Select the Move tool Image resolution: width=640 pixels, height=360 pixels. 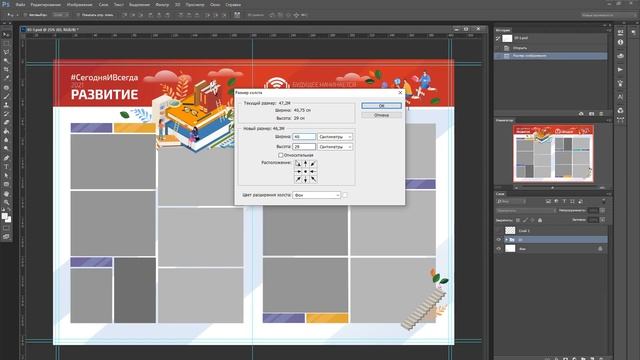pyautogui.click(x=6, y=34)
